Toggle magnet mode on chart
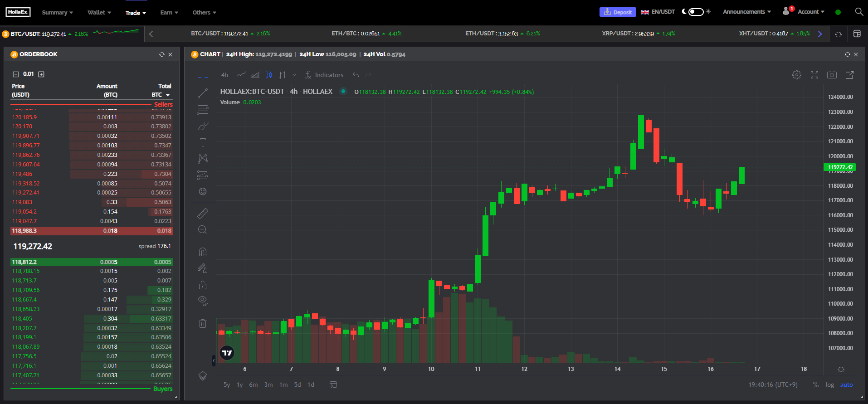This screenshot has height=404, width=868. 203,252
